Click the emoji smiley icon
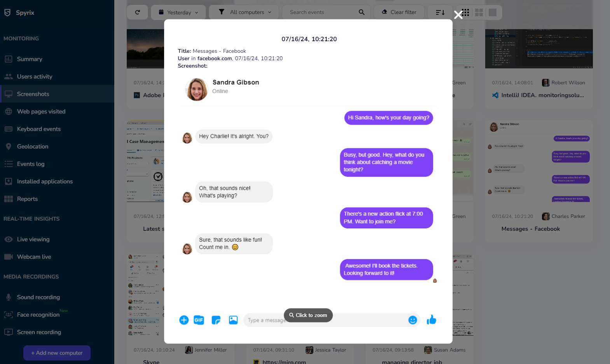This screenshot has height=364, width=610. [x=413, y=320]
